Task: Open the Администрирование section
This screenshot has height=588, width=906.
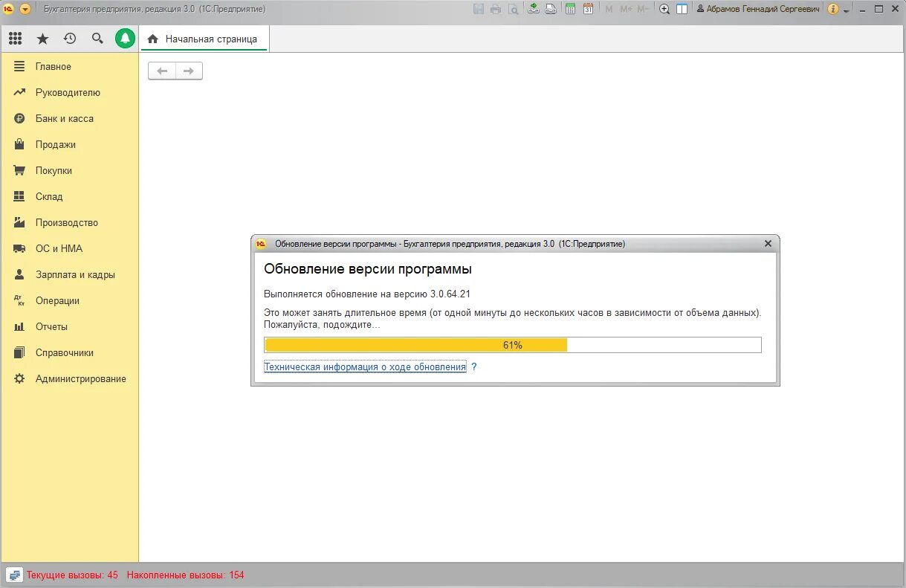Action: (x=70, y=378)
